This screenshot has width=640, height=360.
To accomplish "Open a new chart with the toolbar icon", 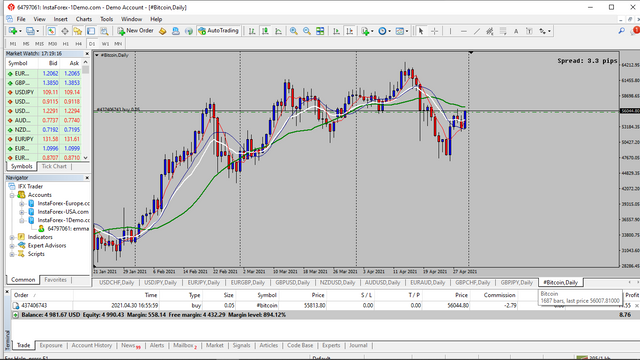I will coord(13,31).
